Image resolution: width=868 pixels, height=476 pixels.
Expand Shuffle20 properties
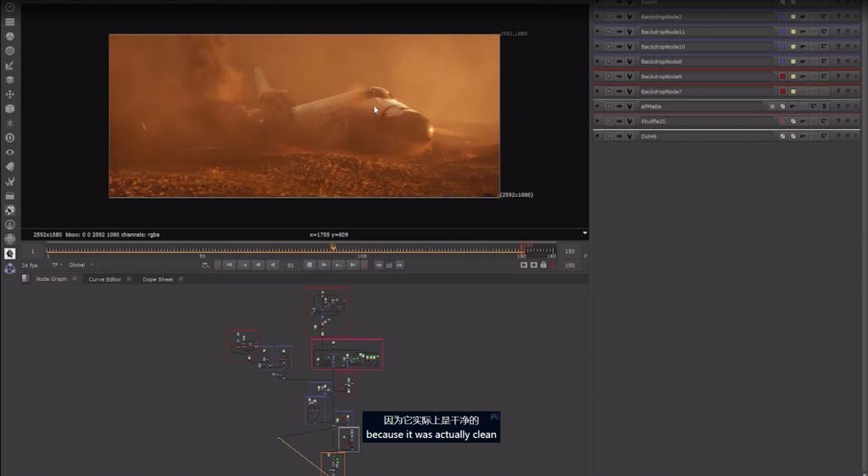tap(598, 120)
